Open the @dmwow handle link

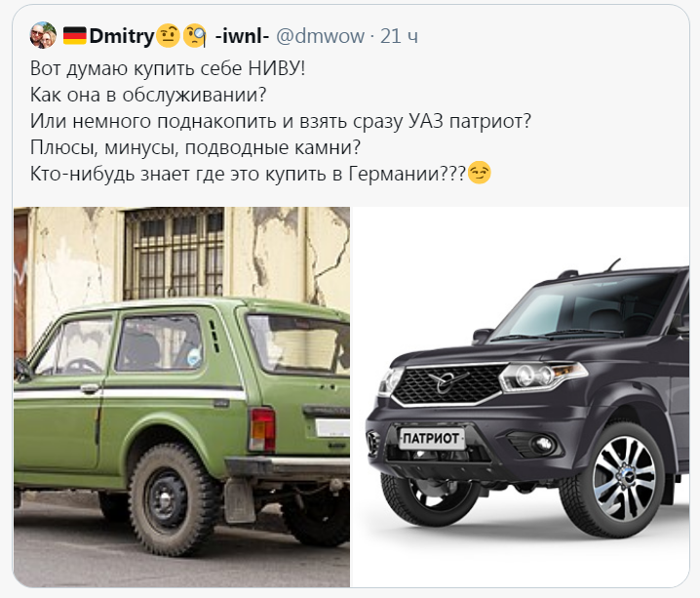(320, 36)
